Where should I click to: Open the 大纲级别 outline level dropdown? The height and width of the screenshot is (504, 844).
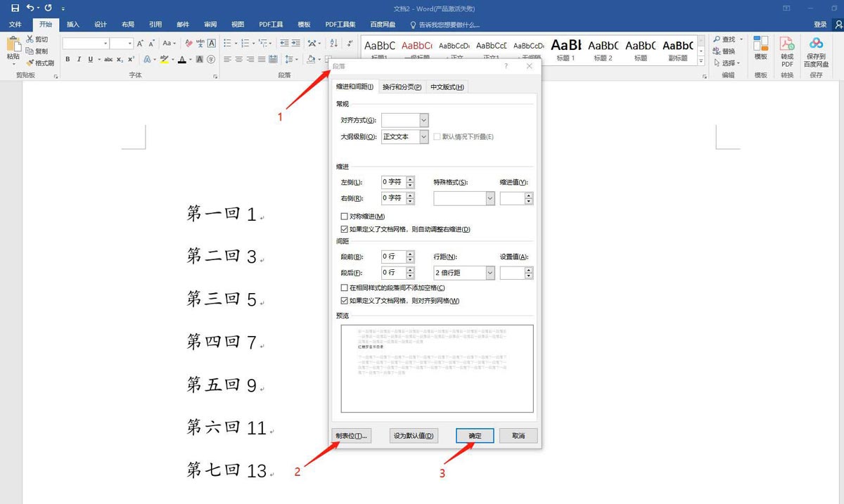click(424, 137)
